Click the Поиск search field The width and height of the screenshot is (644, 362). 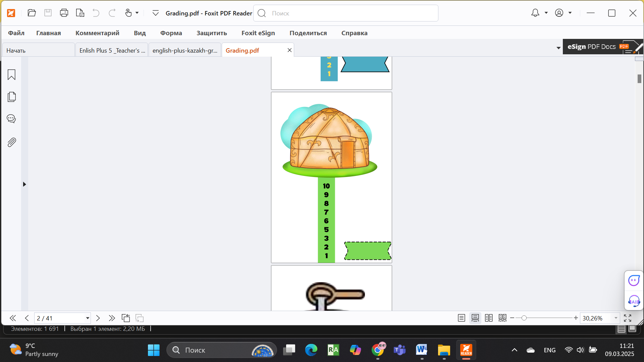(x=346, y=13)
